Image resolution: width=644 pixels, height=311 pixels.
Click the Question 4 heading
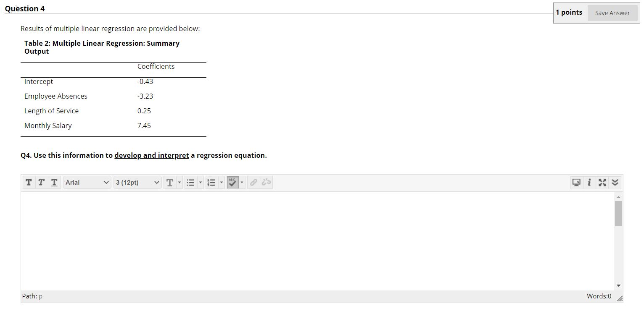25,8
